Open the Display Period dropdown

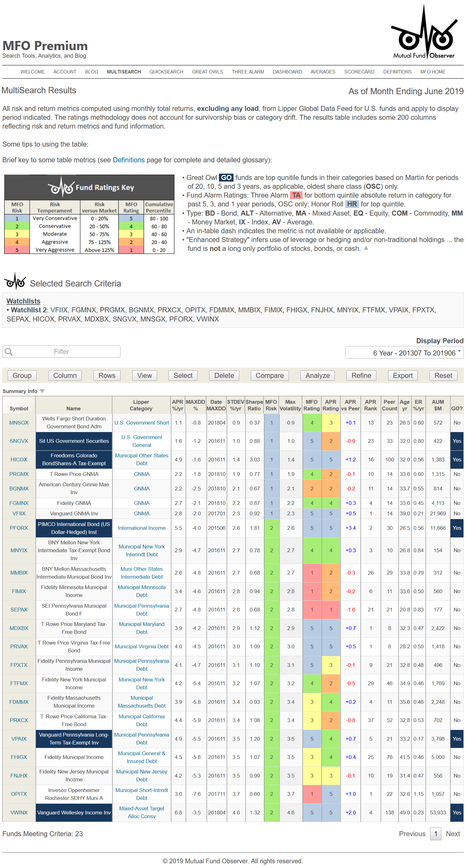[404, 352]
